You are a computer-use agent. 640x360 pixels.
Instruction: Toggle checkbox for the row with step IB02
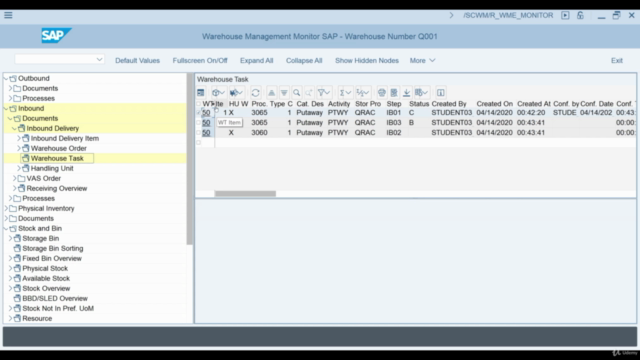tap(198, 132)
